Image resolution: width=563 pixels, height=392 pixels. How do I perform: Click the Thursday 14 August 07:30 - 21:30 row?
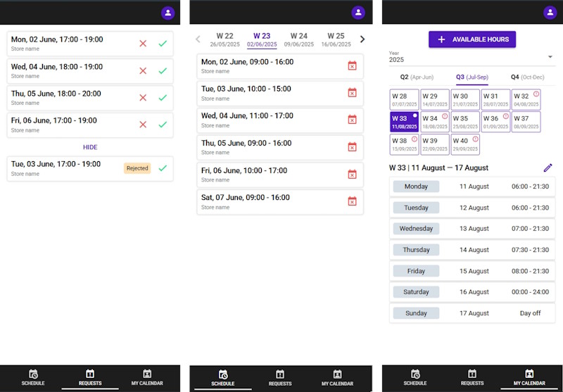tap(472, 250)
